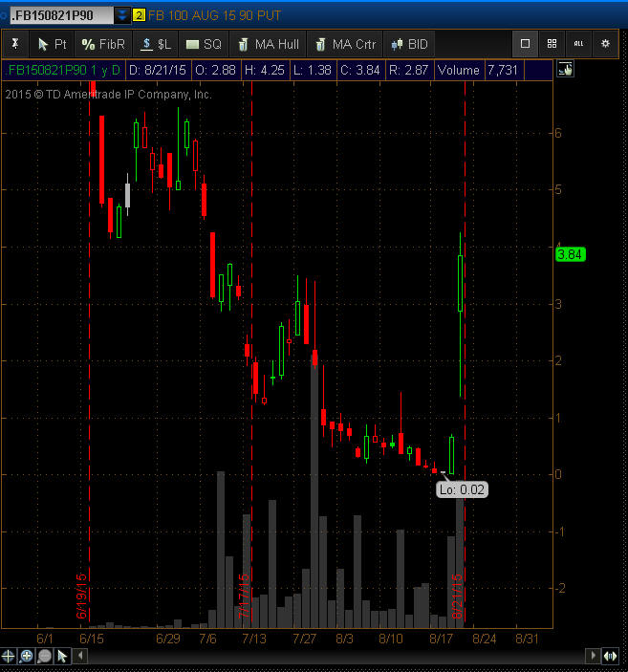Click the yellow 2 link badge
Viewport: 628px width, 672px height.
tap(139, 16)
